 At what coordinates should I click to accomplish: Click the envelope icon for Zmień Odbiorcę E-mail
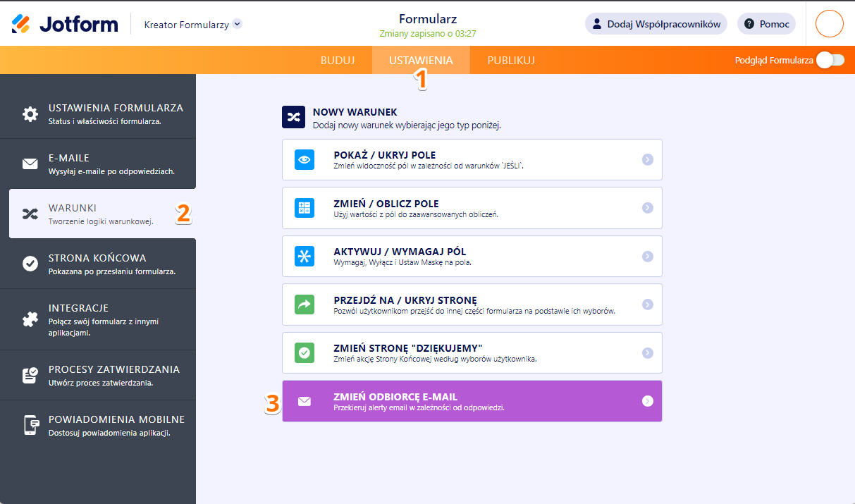tap(305, 401)
